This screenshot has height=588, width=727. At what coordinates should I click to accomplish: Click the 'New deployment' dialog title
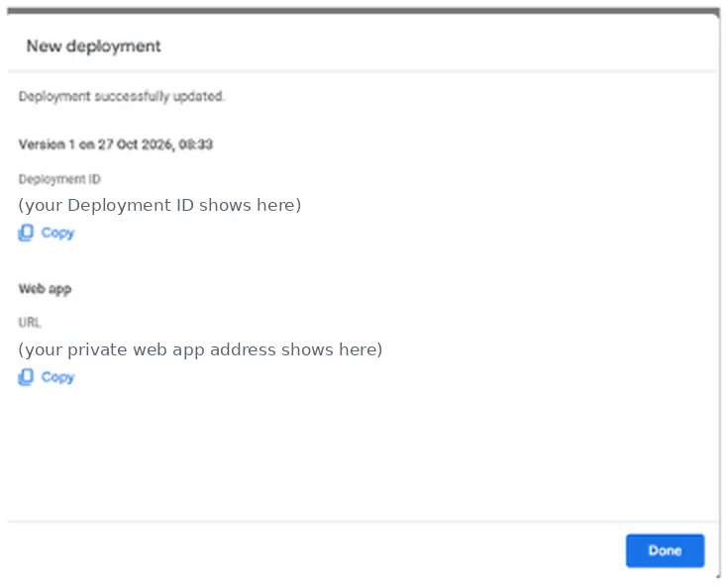coord(94,46)
